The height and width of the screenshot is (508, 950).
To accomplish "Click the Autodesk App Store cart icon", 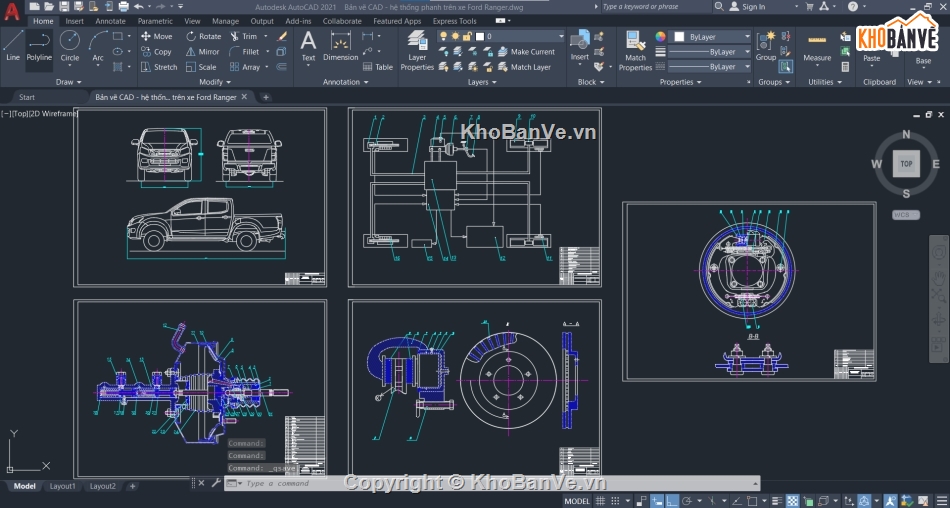I will pyautogui.click(x=809, y=7).
